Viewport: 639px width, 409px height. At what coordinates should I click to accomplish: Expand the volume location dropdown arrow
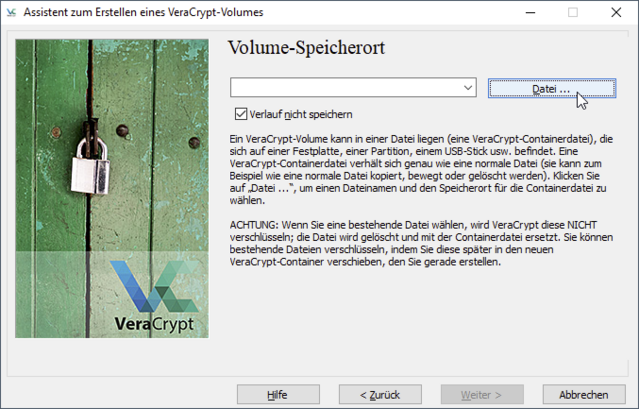468,89
